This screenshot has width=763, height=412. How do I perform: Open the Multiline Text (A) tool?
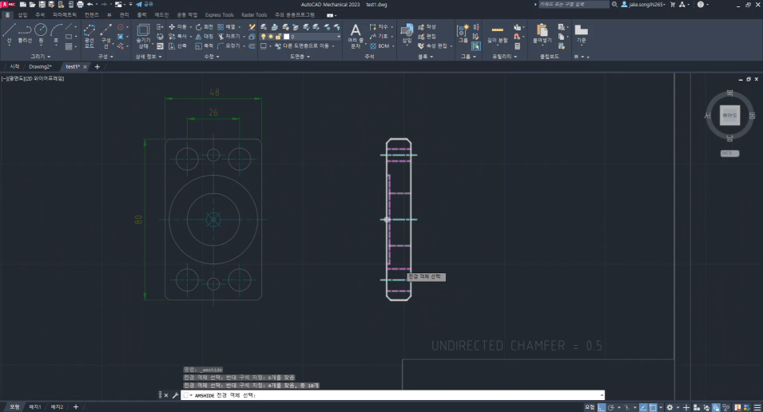(356, 35)
